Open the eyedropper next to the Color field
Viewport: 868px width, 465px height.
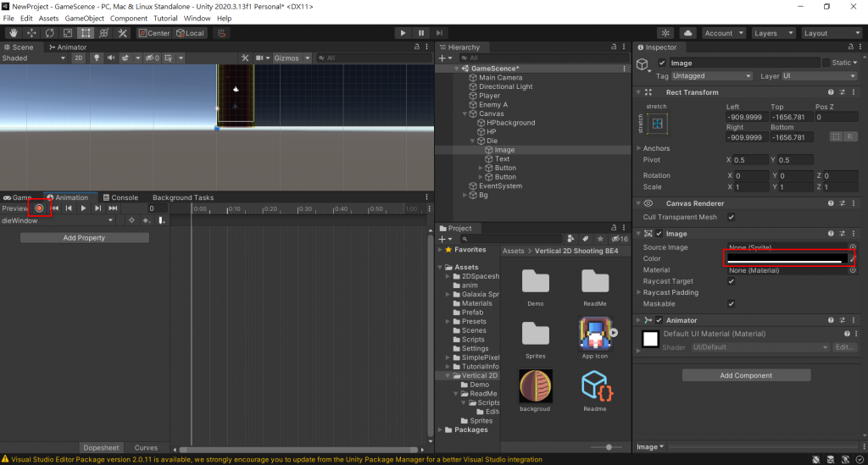click(854, 258)
